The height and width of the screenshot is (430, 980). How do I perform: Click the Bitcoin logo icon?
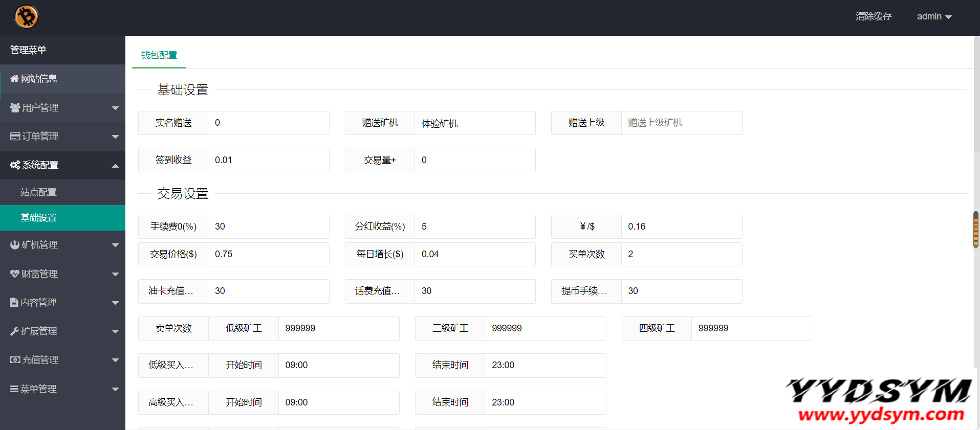pos(26,17)
